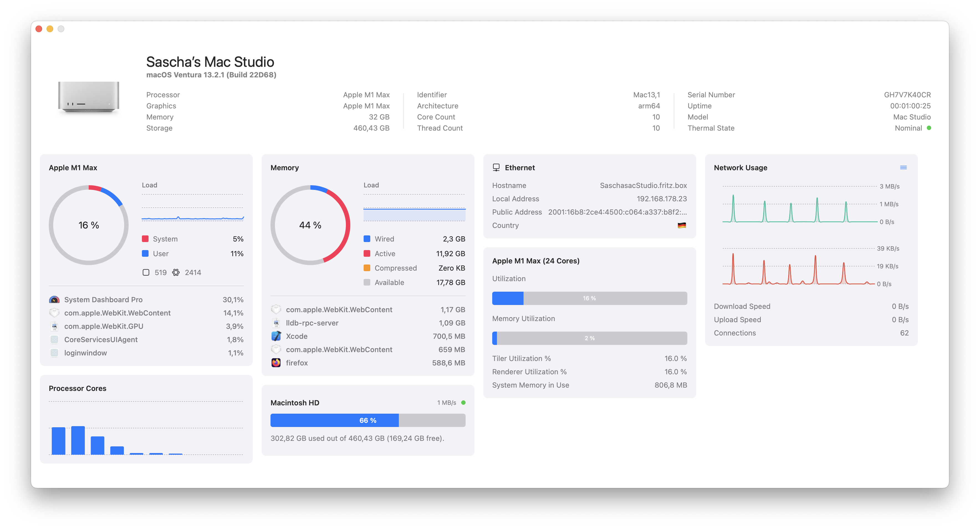Click macOS Ventura 13.2.1 build text
The width and height of the screenshot is (980, 529).
(x=211, y=75)
